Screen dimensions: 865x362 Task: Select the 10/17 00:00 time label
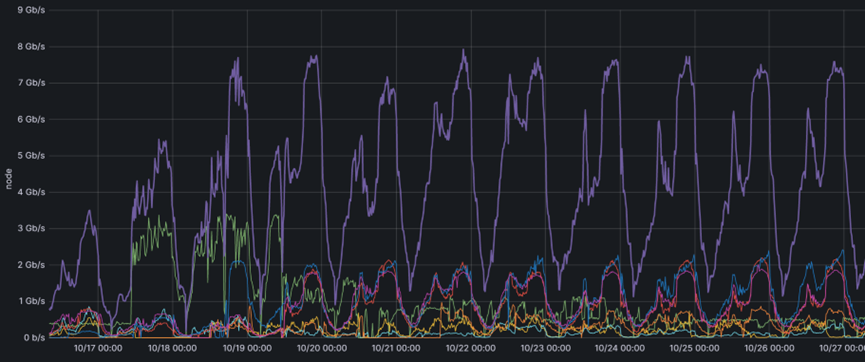(98, 348)
